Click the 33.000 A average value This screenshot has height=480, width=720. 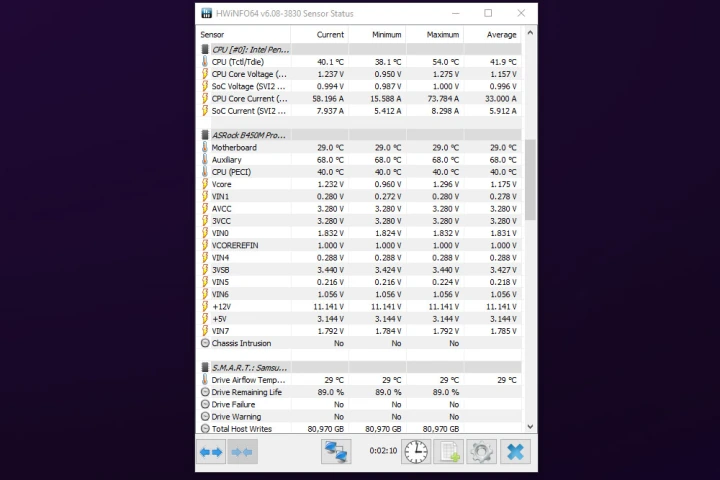501,99
